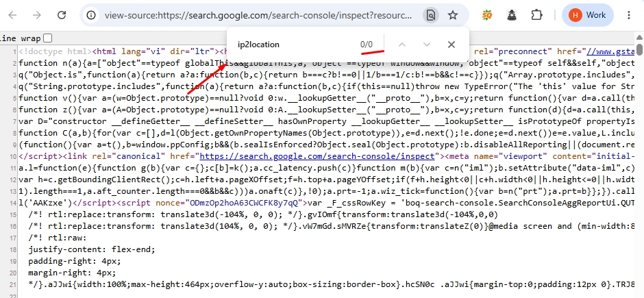The width and height of the screenshot is (644, 298).
Task: Click the dark figure extension icon
Action: (x=512, y=15)
